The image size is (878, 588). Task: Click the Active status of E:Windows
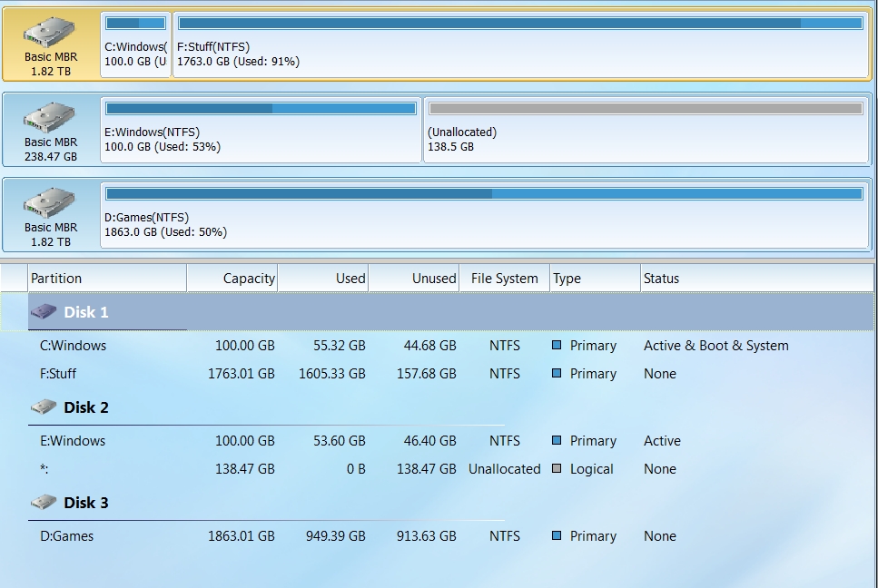(662, 441)
